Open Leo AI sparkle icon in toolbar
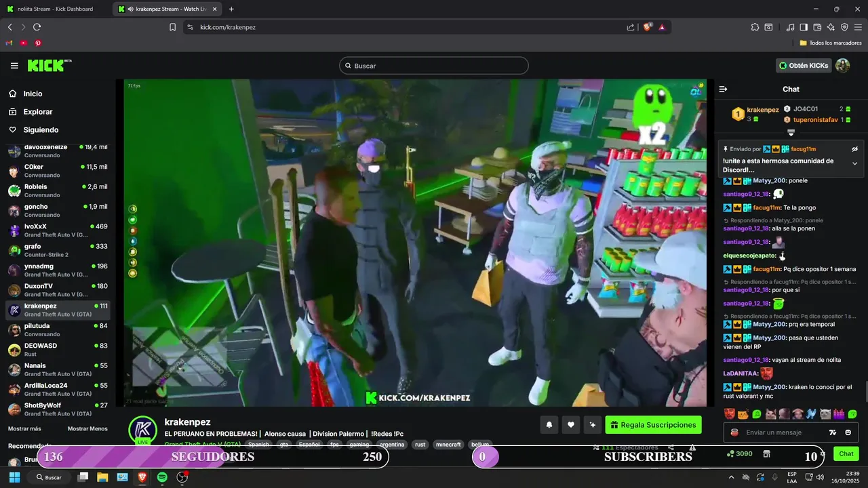Screen dimensions: 868x488 tap(831, 27)
